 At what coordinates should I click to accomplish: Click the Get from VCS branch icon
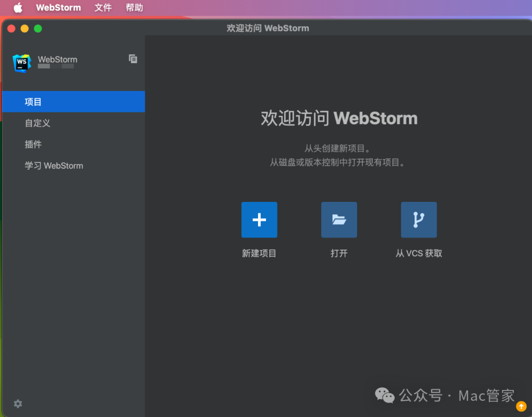(419, 220)
